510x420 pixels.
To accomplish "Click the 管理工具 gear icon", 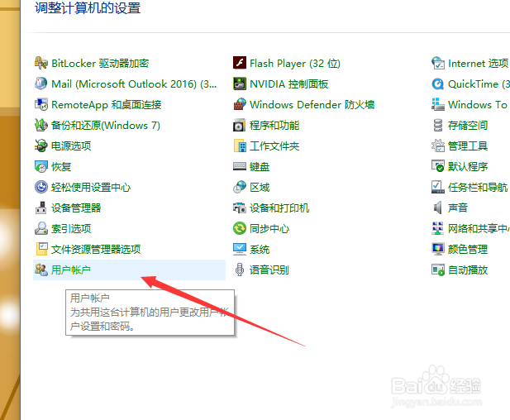I will [438, 146].
